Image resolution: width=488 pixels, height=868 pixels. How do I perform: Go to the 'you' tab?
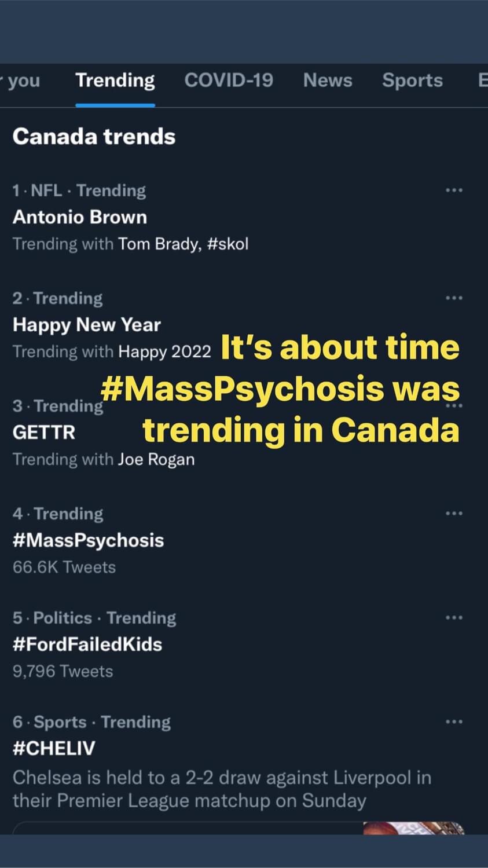pos(21,80)
